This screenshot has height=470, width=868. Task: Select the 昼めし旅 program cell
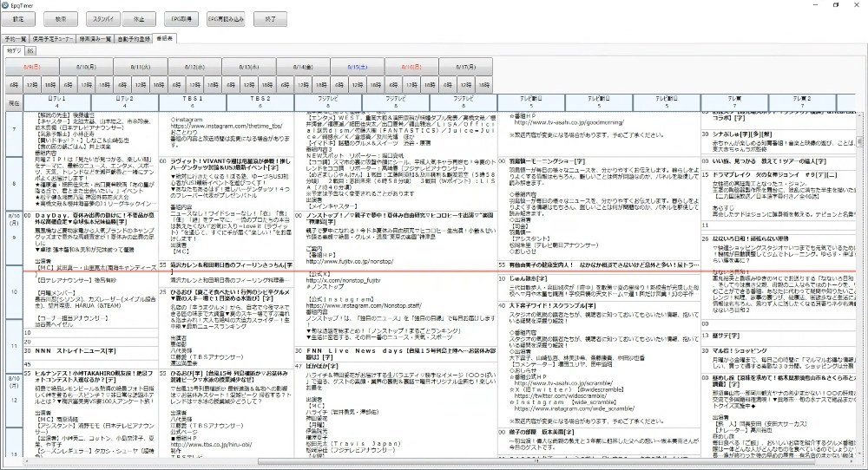pos(779,416)
